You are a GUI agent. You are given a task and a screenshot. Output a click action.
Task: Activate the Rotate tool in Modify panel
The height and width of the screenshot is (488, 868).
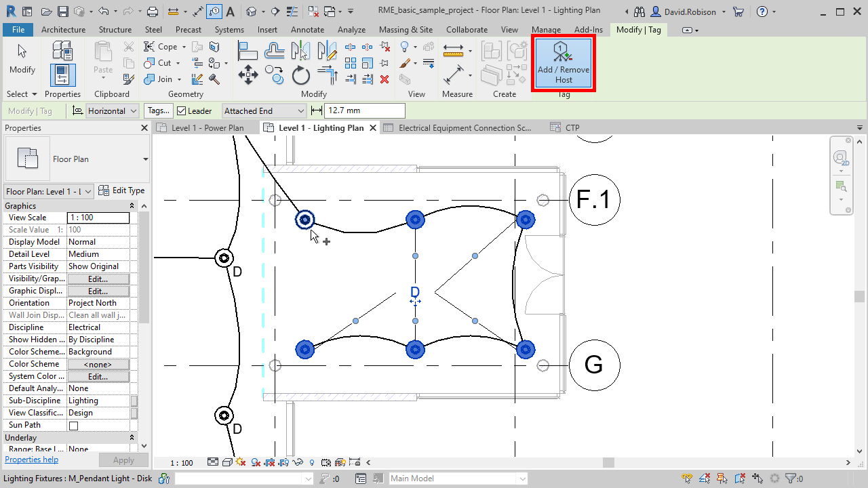pyautogui.click(x=300, y=76)
